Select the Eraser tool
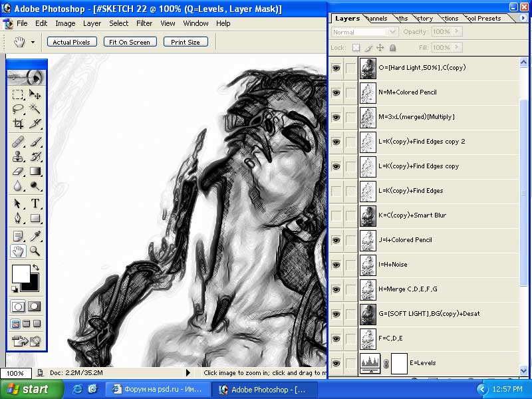 (x=18, y=171)
